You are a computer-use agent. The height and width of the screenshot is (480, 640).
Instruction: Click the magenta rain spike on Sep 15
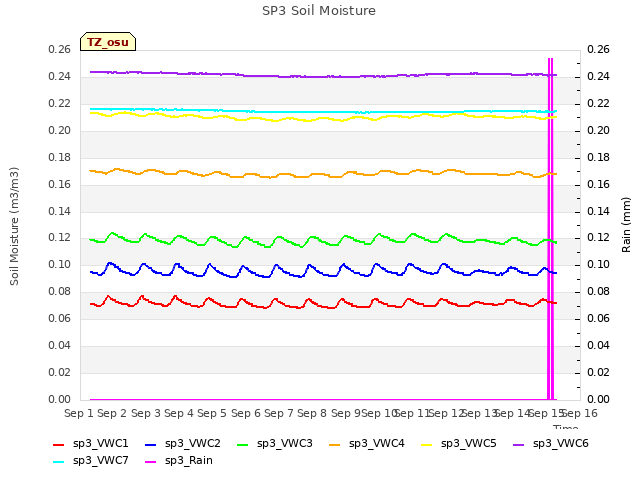pyautogui.click(x=550, y=229)
